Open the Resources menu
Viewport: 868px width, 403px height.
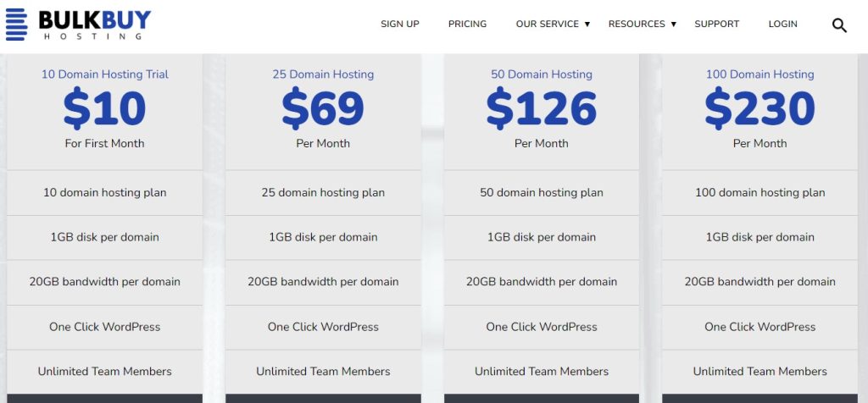[636, 25]
